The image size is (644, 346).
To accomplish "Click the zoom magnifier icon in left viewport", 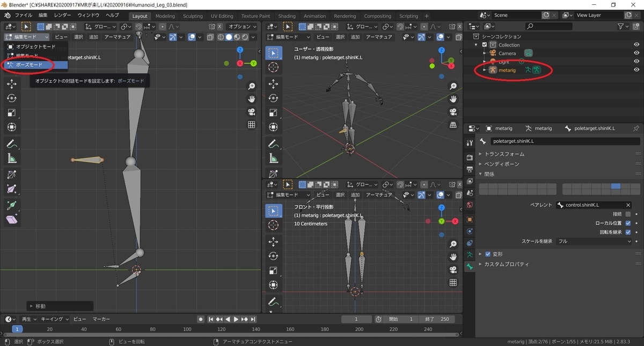I will pos(251,86).
